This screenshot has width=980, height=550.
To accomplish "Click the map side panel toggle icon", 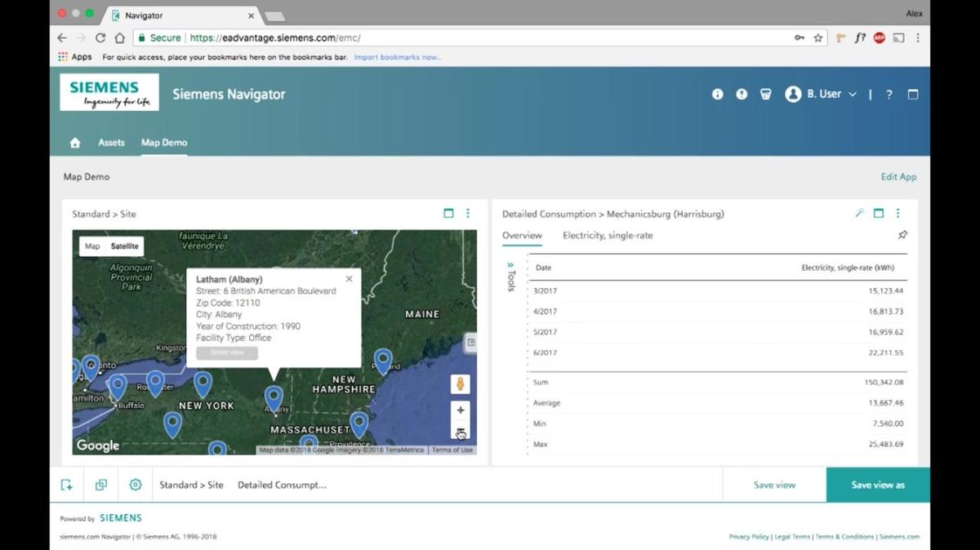I will [470, 343].
